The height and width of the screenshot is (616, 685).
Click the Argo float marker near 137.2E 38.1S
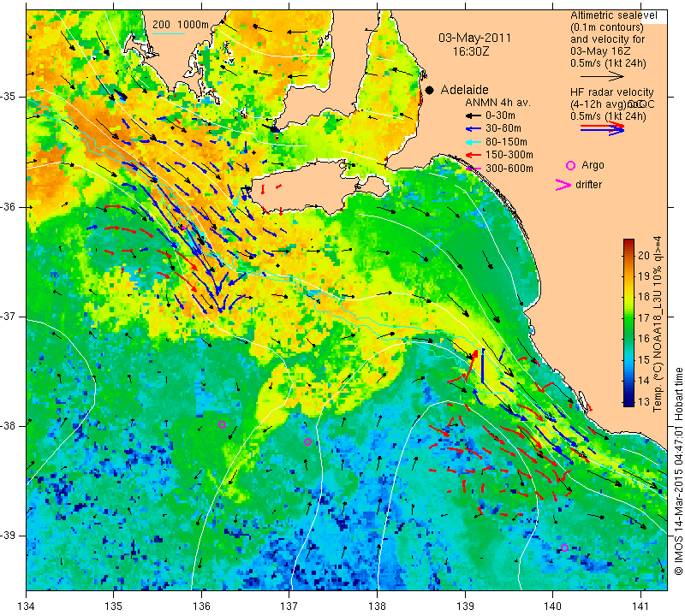click(x=307, y=441)
